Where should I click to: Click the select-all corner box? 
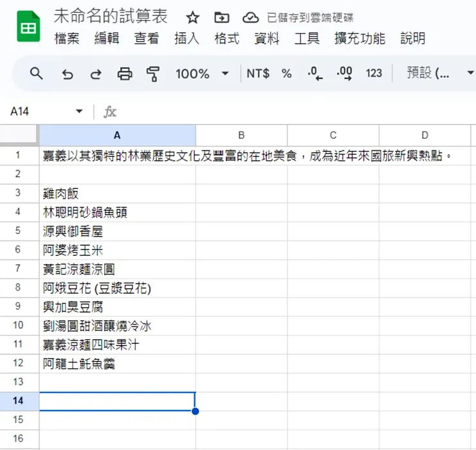[x=19, y=136]
